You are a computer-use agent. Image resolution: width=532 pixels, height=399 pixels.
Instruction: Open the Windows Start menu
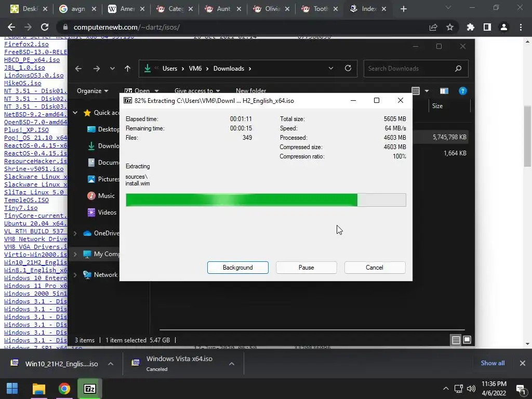[x=12, y=389]
